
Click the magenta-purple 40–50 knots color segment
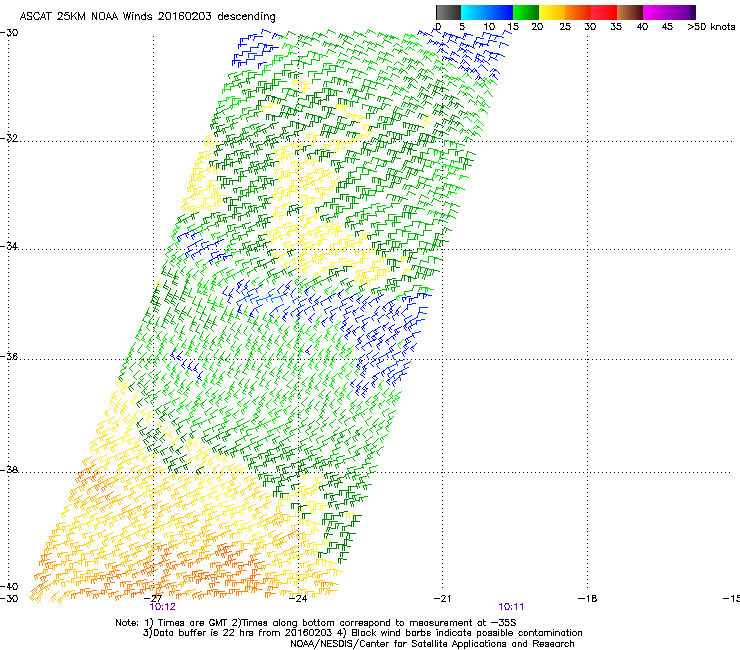(x=669, y=12)
